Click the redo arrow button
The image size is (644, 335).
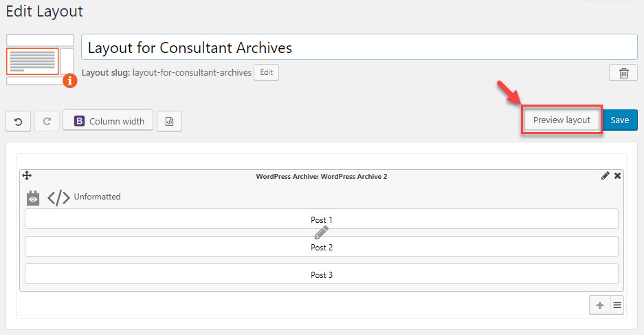[x=47, y=121]
